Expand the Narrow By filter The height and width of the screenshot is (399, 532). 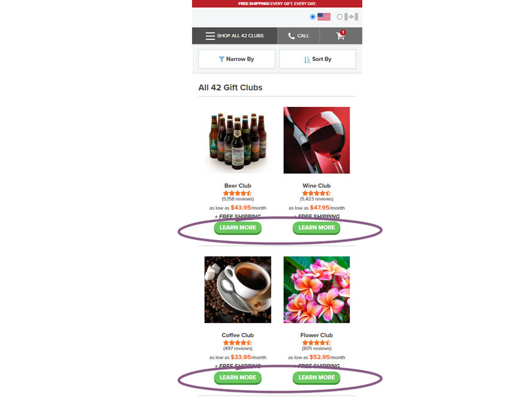pyautogui.click(x=237, y=59)
